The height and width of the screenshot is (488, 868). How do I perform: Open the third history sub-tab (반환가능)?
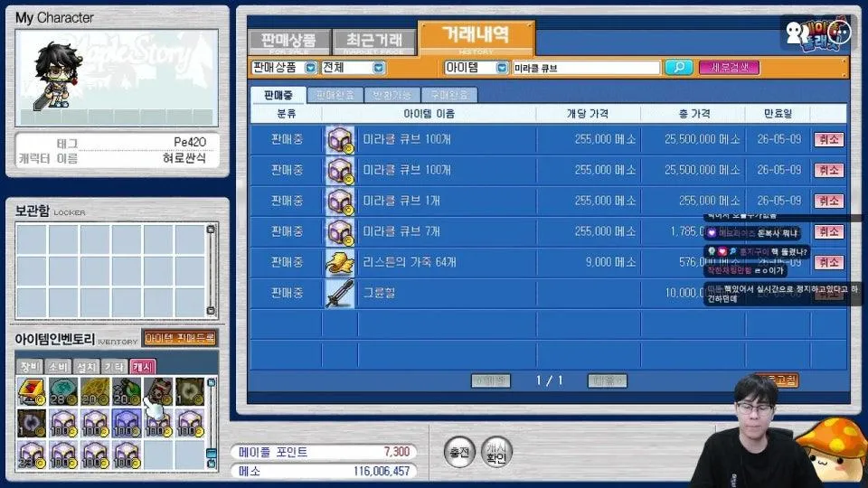point(392,95)
